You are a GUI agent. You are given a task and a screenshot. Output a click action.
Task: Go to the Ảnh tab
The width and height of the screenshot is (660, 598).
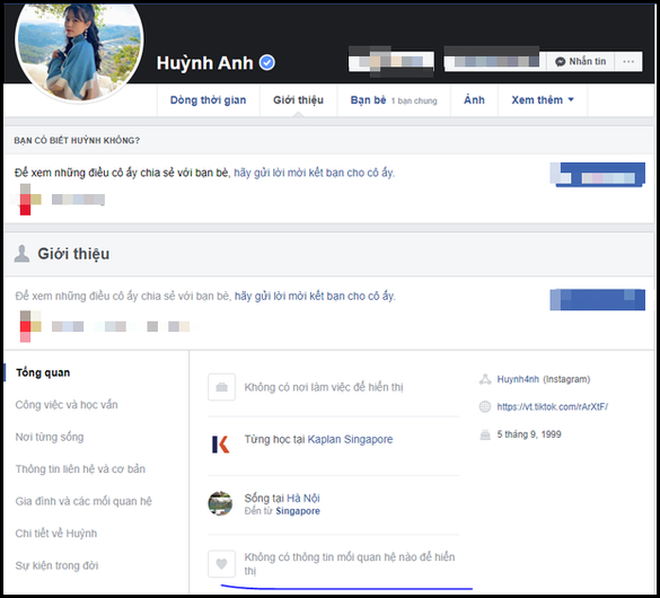point(474,100)
